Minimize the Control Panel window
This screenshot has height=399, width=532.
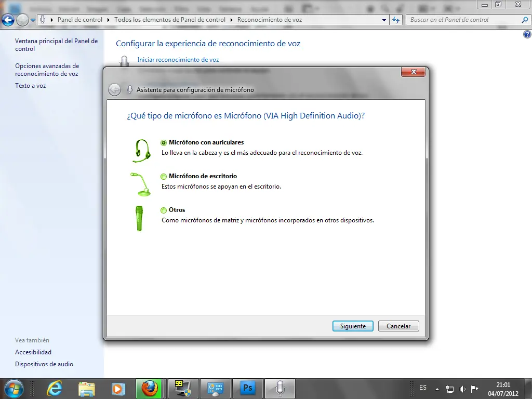(485, 5)
